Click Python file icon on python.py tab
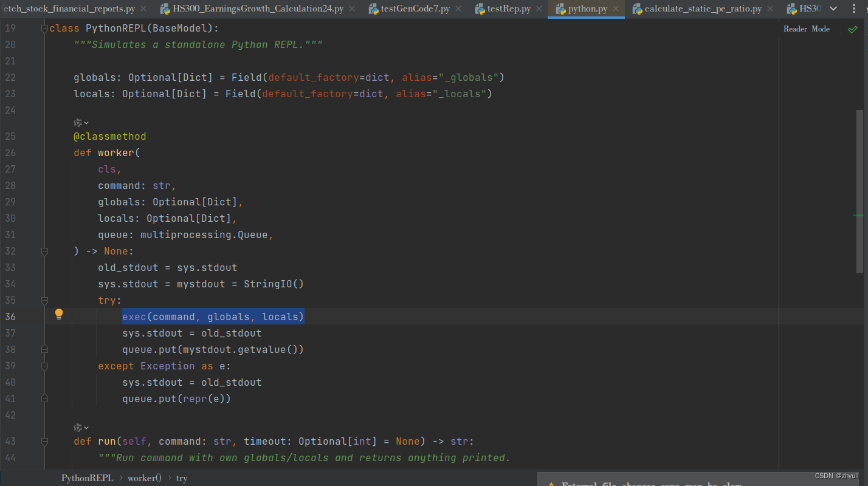The height and width of the screenshot is (486, 868). click(561, 9)
